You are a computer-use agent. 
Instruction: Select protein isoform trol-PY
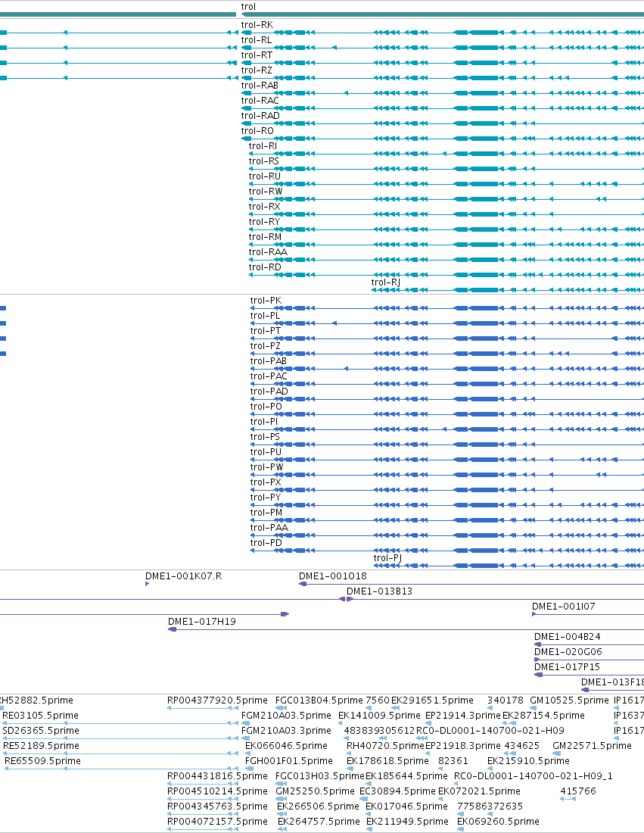[266, 498]
